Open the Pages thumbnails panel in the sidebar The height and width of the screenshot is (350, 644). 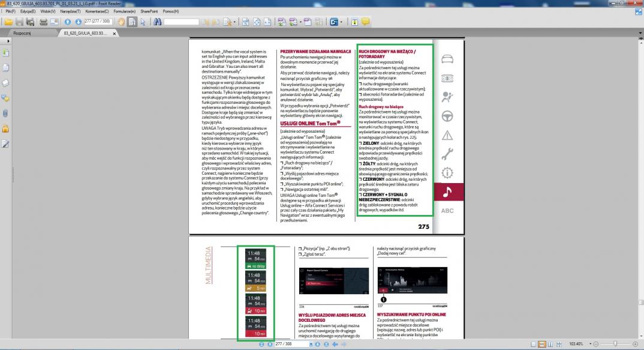point(5,67)
